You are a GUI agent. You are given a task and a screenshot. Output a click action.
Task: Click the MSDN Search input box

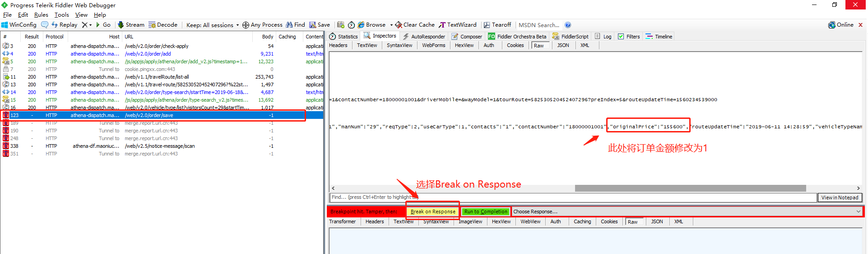pyautogui.click(x=539, y=25)
